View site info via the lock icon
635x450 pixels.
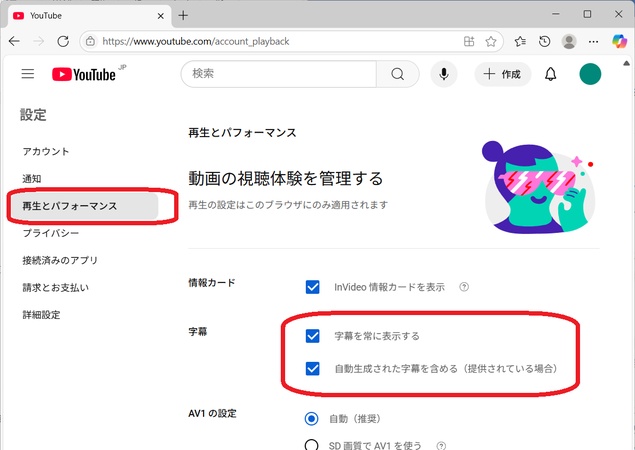pyautogui.click(x=90, y=41)
